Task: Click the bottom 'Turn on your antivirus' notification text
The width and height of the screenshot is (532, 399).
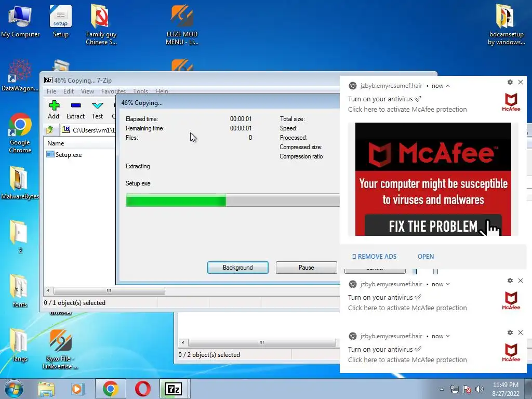Action: point(384,350)
